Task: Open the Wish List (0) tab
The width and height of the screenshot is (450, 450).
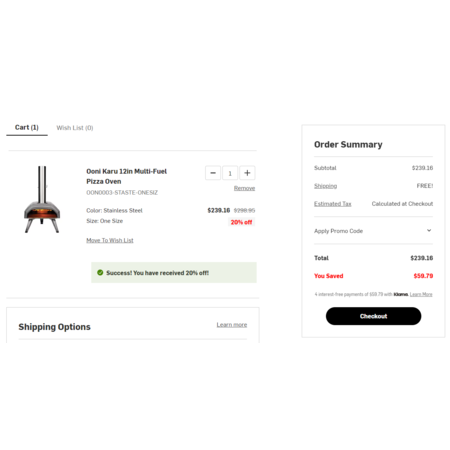Action: tap(75, 128)
